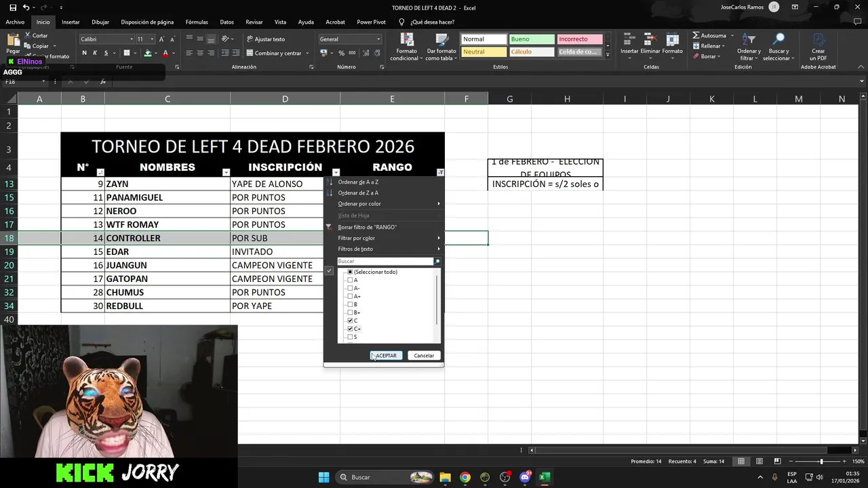Open the font size 11 dropdown

[153, 39]
